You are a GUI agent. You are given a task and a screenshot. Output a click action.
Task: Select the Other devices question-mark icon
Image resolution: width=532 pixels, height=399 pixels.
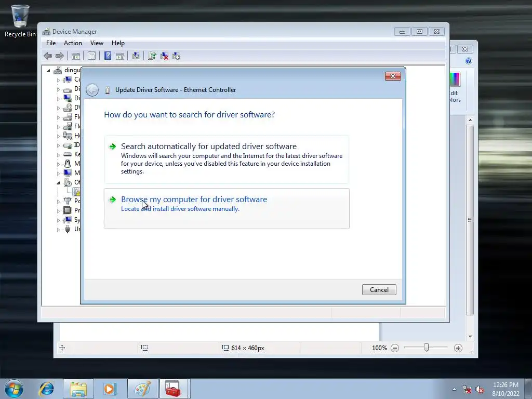[68, 182]
